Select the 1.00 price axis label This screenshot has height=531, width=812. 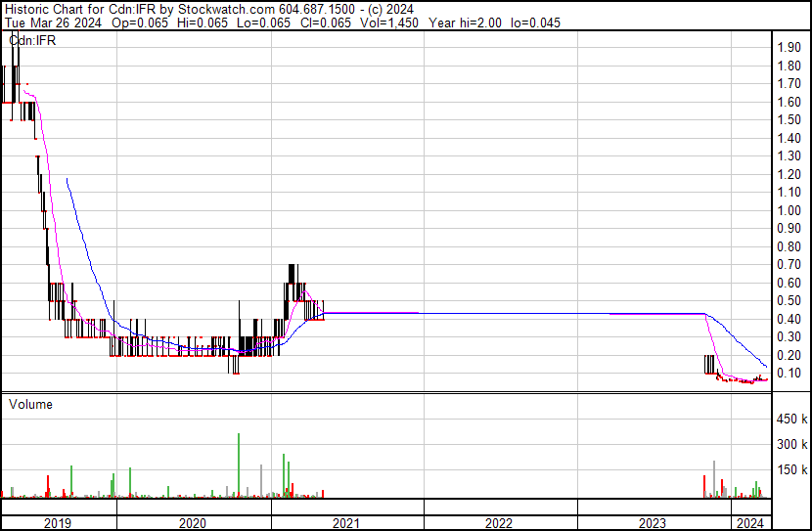pos(789,210)
